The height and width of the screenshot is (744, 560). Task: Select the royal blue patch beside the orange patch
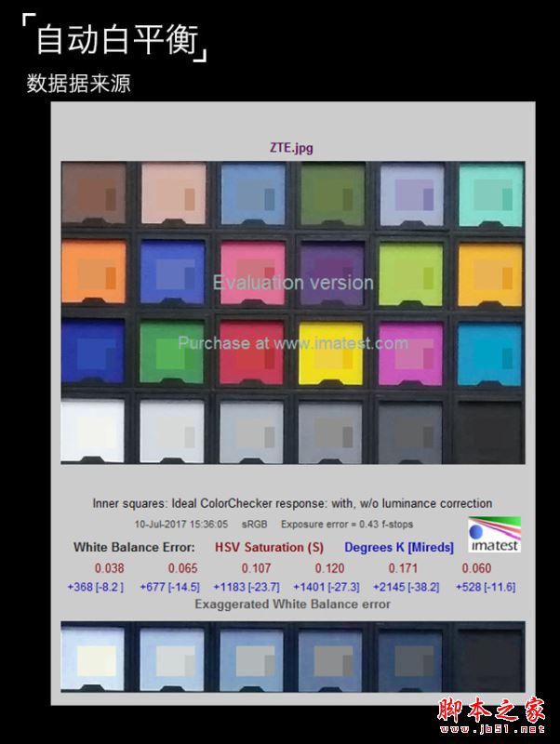click(x=173, y=272)
